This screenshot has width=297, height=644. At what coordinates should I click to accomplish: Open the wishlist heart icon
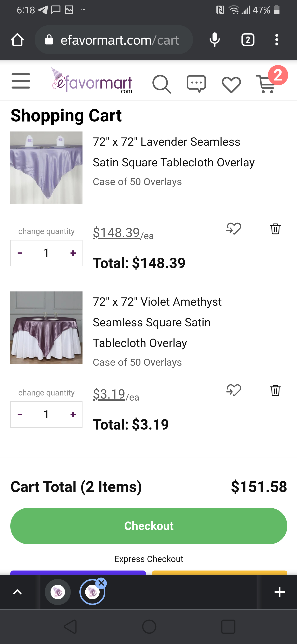231,84
